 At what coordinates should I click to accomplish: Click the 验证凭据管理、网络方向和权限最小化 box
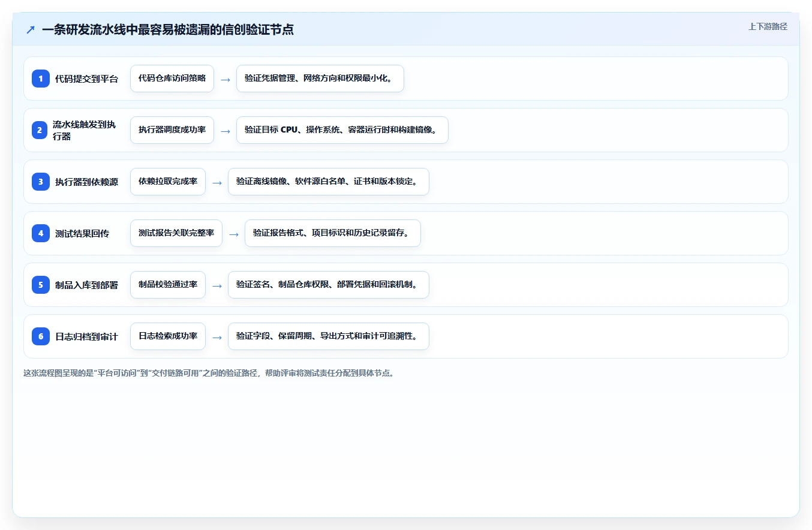(320, 79)
